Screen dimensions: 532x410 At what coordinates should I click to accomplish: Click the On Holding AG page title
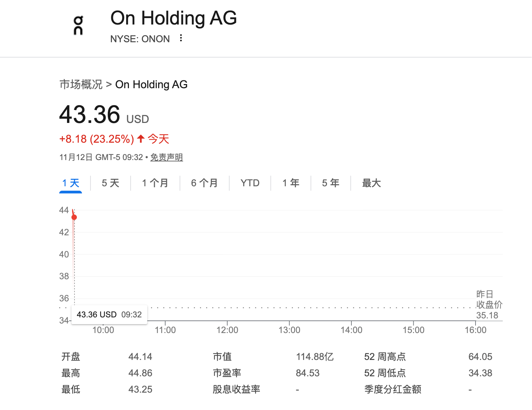click(173, 18)
